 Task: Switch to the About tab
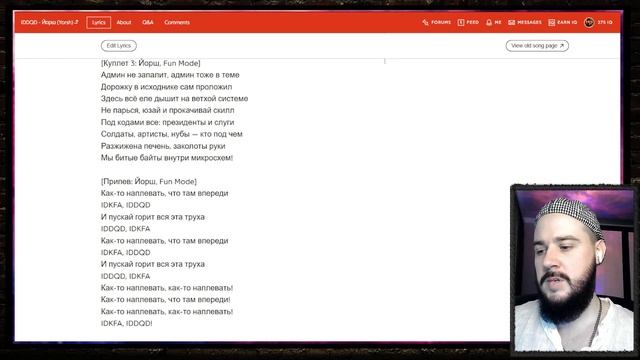(x=124, y=22)
